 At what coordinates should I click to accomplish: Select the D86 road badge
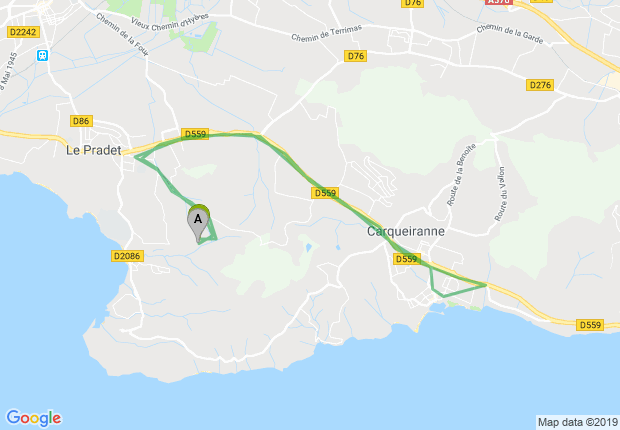tap(81, 121)
